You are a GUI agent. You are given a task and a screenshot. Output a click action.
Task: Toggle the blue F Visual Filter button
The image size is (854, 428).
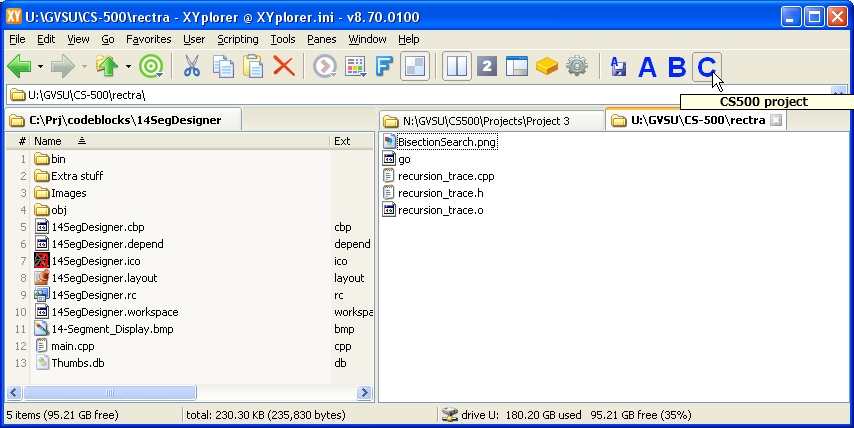coord(384,67)
